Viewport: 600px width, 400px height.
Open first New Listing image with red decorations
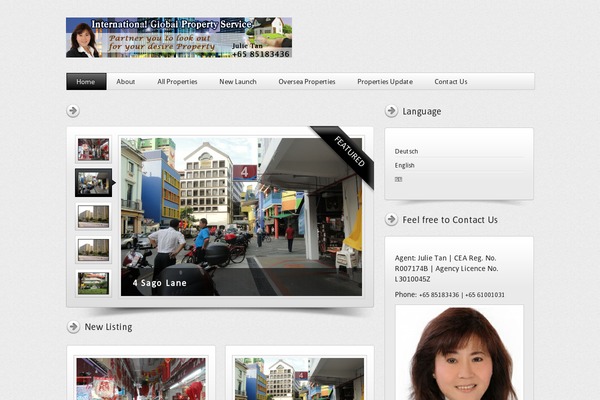(x=141, y=379)
